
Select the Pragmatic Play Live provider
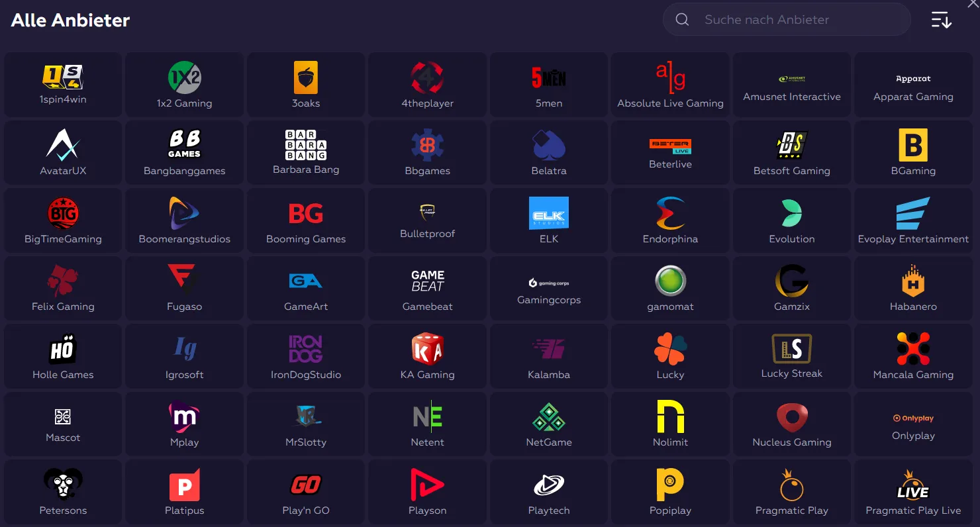(913, 492)
